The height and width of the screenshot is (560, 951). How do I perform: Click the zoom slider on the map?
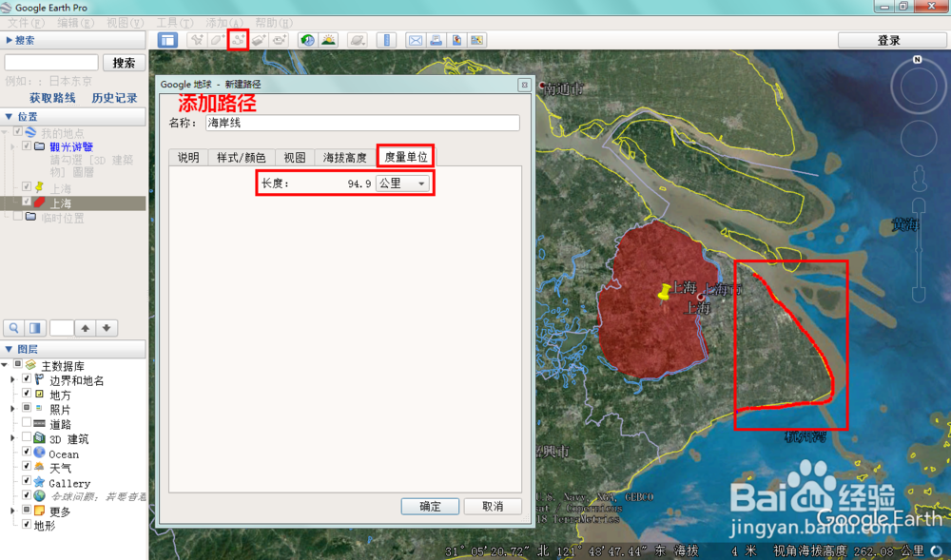pyautogui.click(x=919, y=250)
